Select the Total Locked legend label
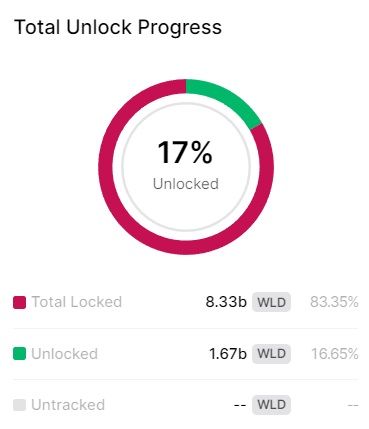Image resolution: width=369 pixels, height=429 pixels. [x=77, y=302]
